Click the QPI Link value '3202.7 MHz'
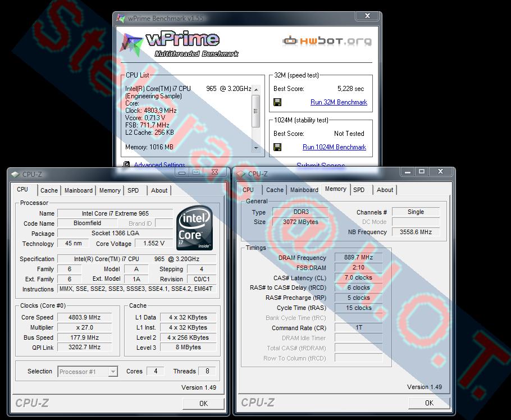The width and height of the screenshot is (511, 420). click(84, 348)
